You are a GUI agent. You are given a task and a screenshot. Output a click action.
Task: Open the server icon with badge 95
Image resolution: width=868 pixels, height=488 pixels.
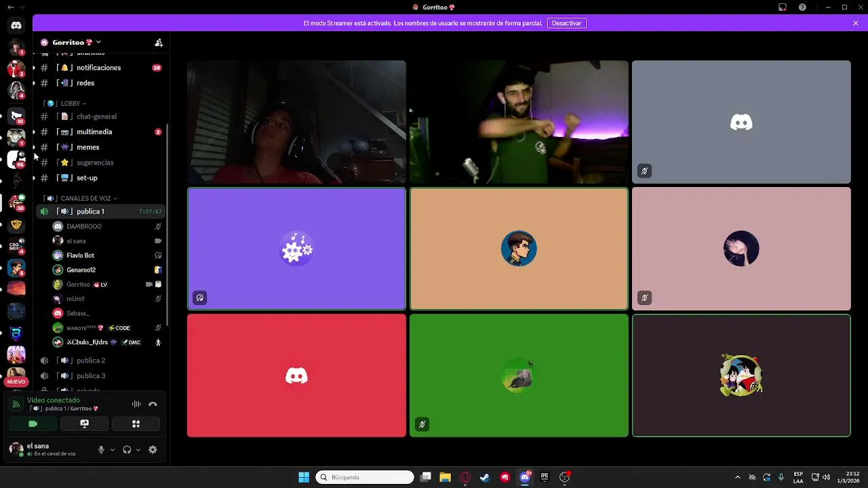point(16,159)
